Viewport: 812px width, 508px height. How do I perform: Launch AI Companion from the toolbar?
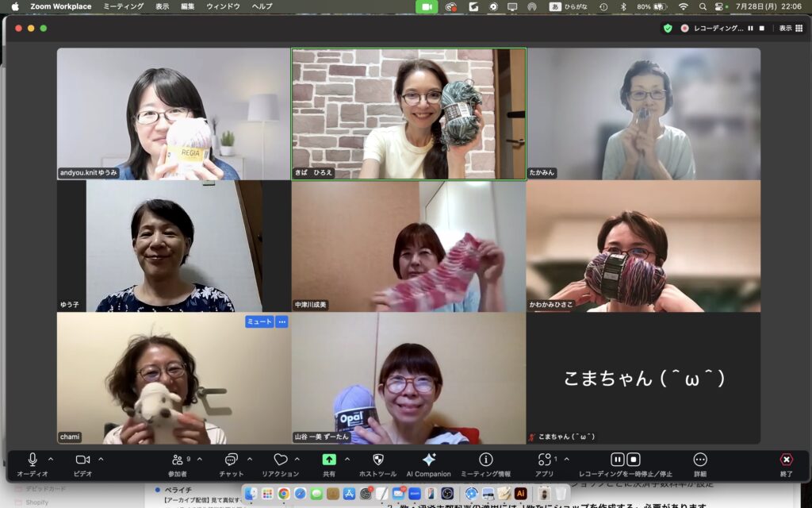[428, 460]
